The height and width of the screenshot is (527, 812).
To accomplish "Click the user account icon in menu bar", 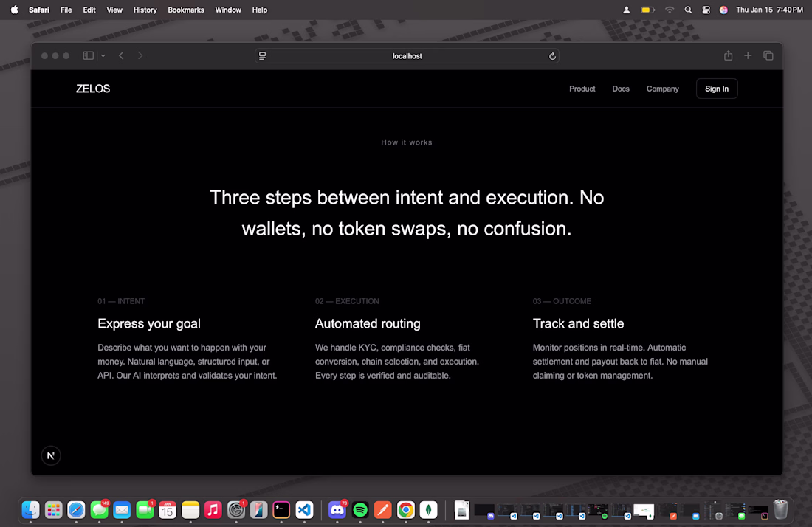I will pyautogui.click(x=626, y=10).
